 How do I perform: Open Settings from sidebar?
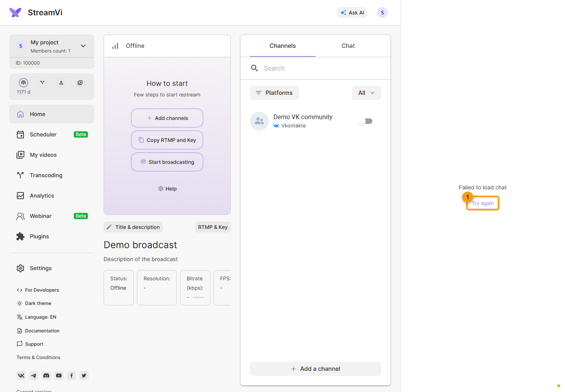52,268
